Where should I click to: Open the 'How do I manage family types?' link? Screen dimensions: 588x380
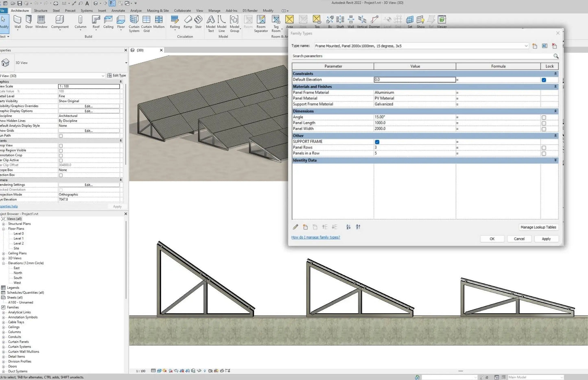pyautogui.click(x=315, y=237)
